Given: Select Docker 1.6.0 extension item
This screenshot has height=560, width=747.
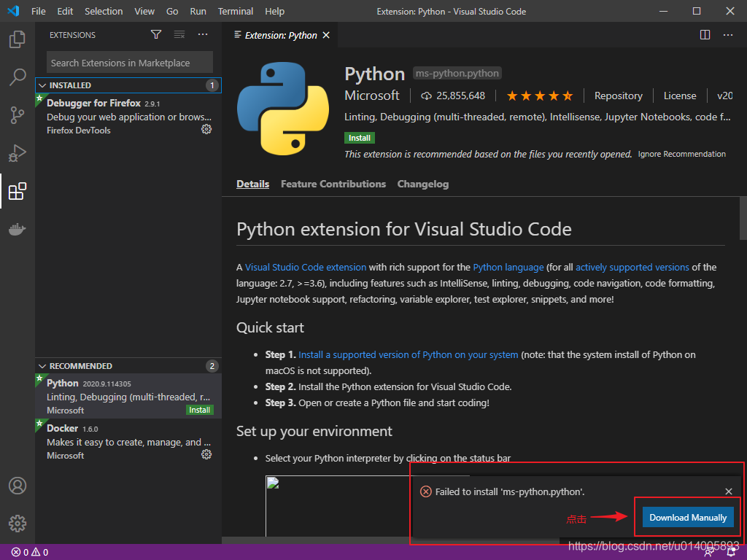Looking at the screenshot, I should [128, 441].
